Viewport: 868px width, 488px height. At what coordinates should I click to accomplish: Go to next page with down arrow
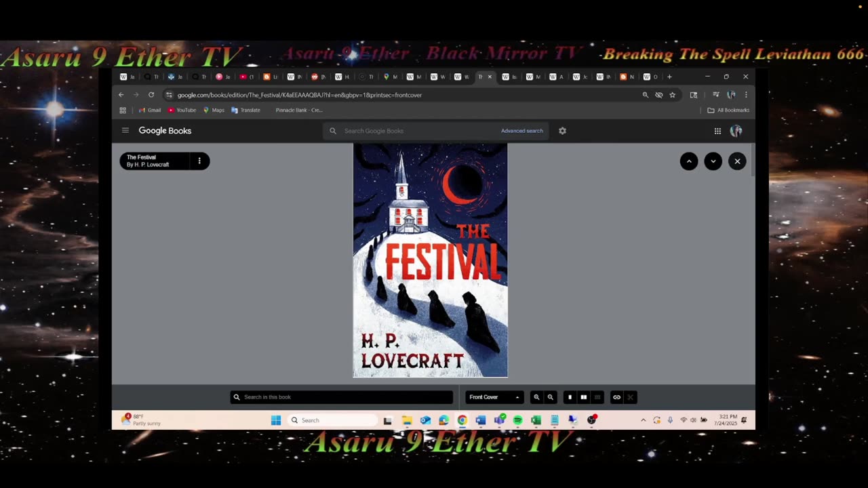713,161
